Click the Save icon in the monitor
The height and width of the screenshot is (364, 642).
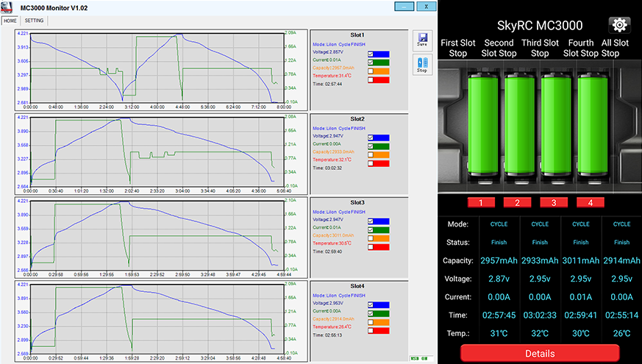click(422, 40)
